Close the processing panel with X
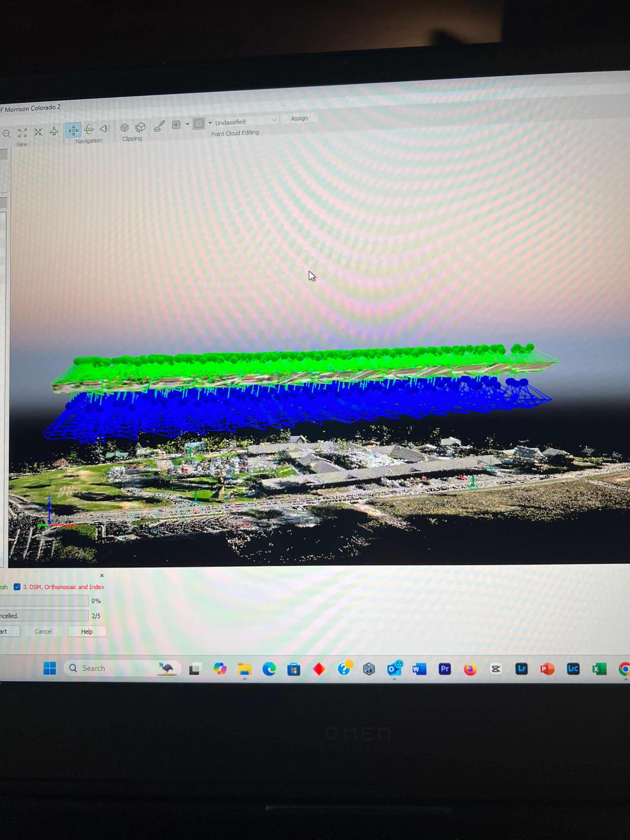Image resolution: width=630 pixels, height=840 pixels. [102, 576]
